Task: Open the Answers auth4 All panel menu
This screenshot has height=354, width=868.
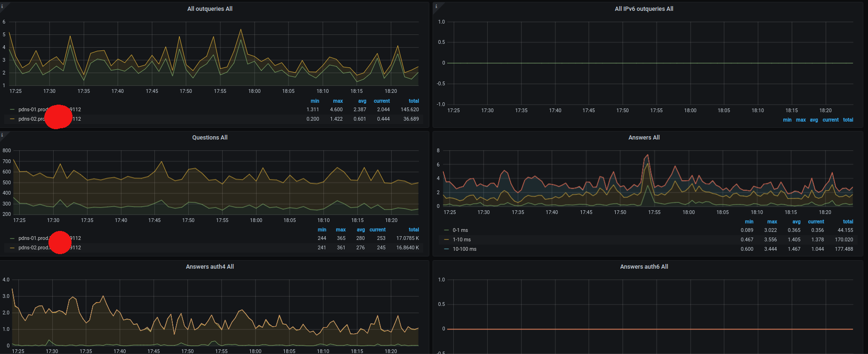Action: 210,267
